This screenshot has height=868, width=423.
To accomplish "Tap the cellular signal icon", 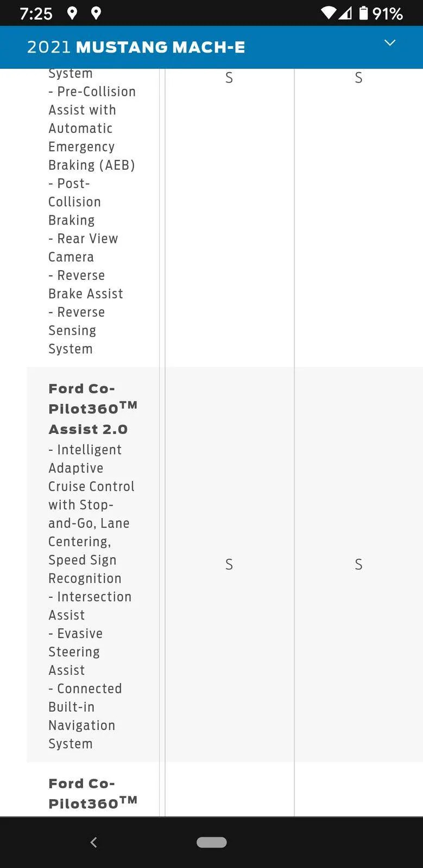I will 345,13.
